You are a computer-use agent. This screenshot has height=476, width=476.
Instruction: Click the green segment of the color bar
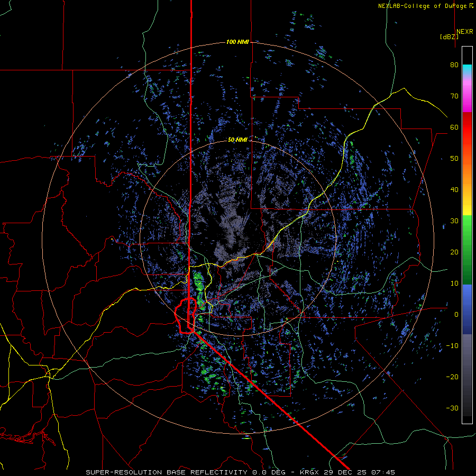467,250
